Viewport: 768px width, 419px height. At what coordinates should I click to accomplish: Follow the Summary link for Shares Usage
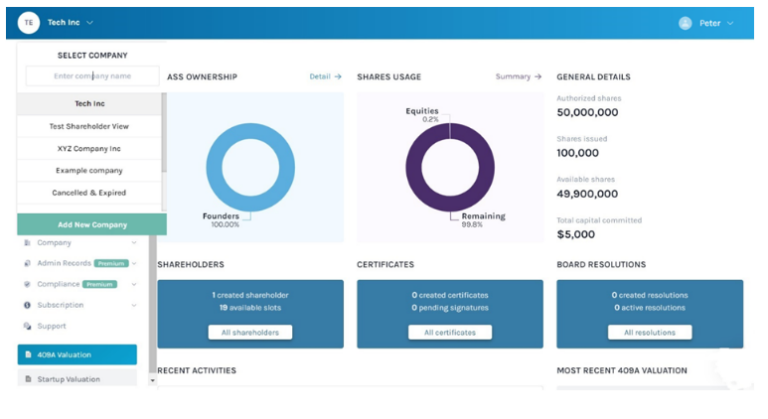pos(518,76)
